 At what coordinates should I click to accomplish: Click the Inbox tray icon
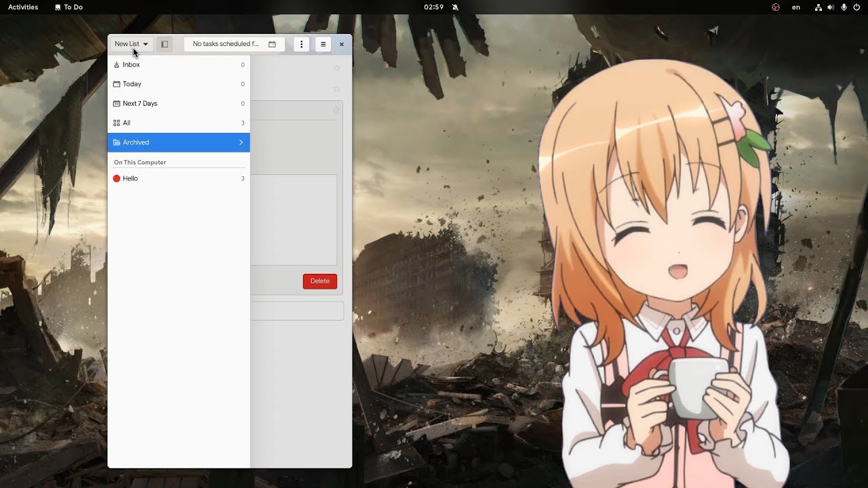click(x=117, y=65)
